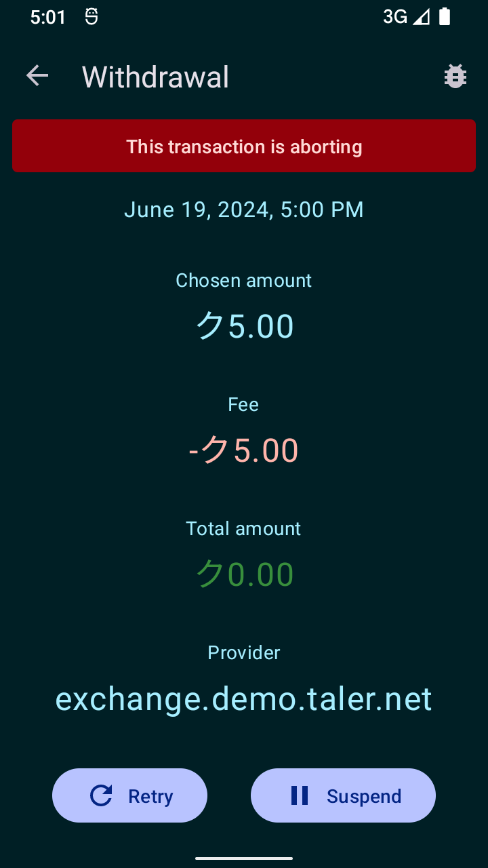Tap the red fee amount -5.00
This screenshot has height=868, width=488.
(244, 450)
